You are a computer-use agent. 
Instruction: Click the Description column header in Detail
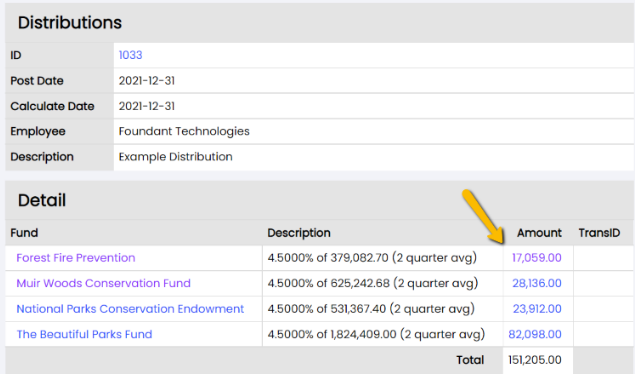pos(299,233)
